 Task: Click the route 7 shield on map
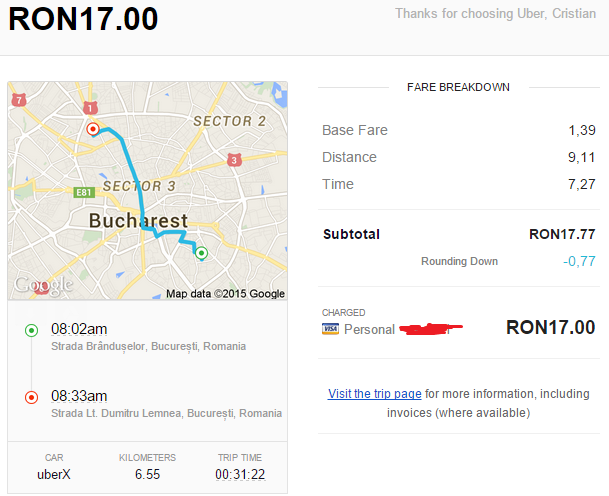click(19, 100)
